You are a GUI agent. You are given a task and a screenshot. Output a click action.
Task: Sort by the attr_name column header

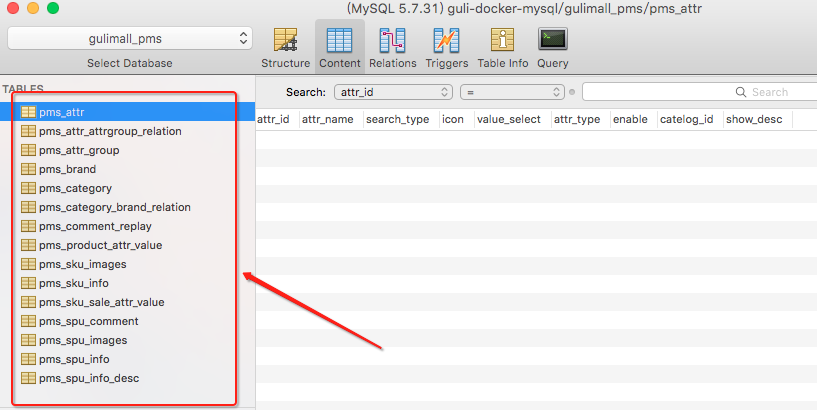pos(327,119)
